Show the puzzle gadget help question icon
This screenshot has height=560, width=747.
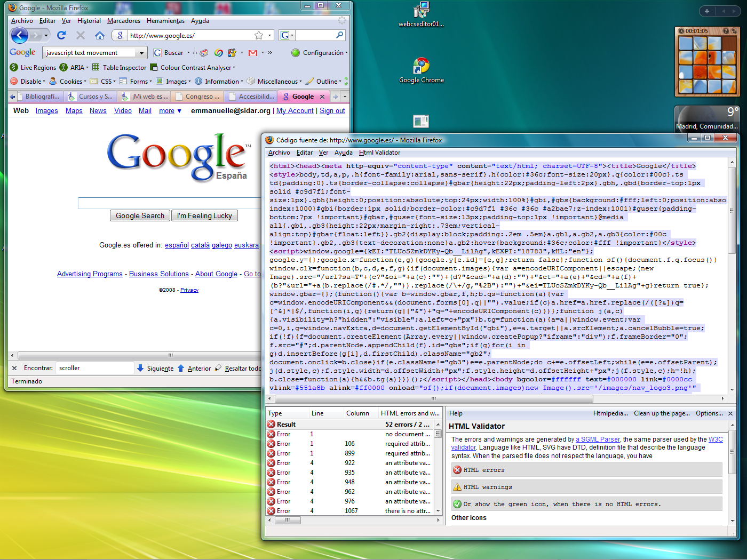(x=725, y=31)
